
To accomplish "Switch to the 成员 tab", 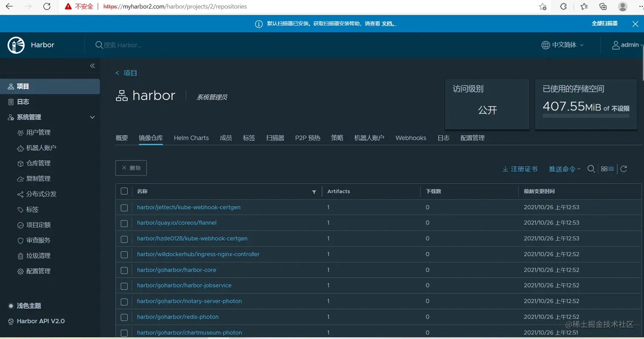I will pos(226,138).
